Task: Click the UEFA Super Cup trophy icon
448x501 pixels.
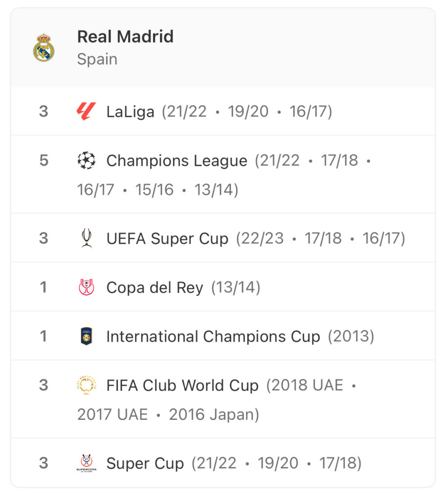Action: (x=87, y=238)
